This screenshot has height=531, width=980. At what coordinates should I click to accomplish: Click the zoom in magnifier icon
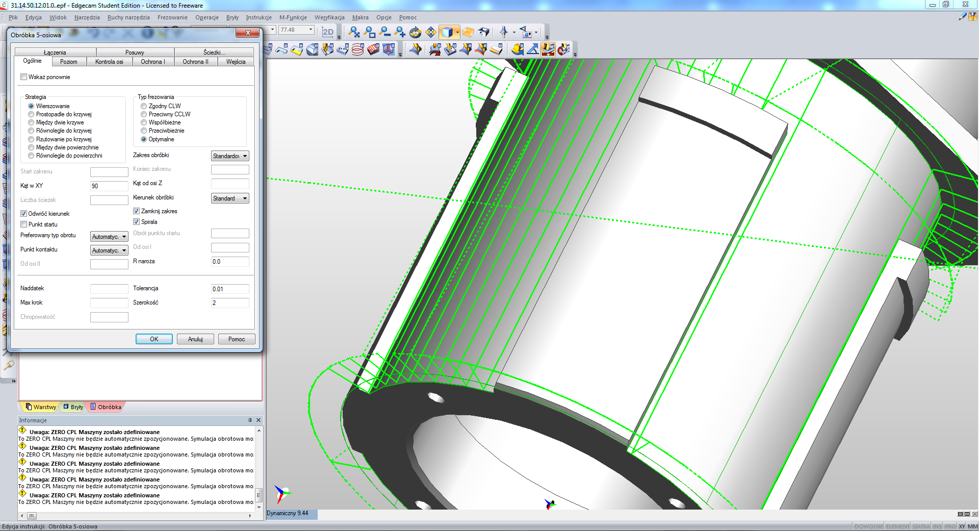point(400,32)
